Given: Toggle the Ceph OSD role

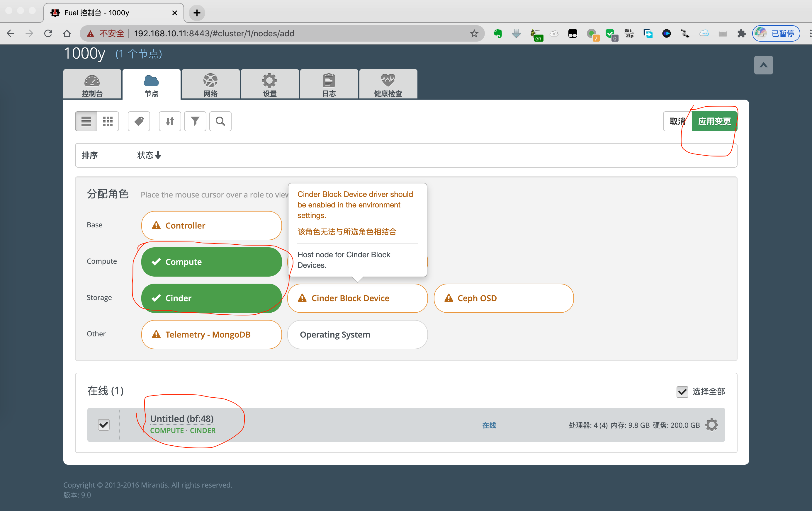Looking at the screenshot, I should [503, 298].
